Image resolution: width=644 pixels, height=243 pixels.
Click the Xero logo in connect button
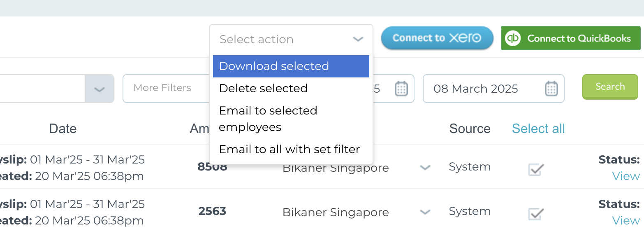(x=465, y=38)
